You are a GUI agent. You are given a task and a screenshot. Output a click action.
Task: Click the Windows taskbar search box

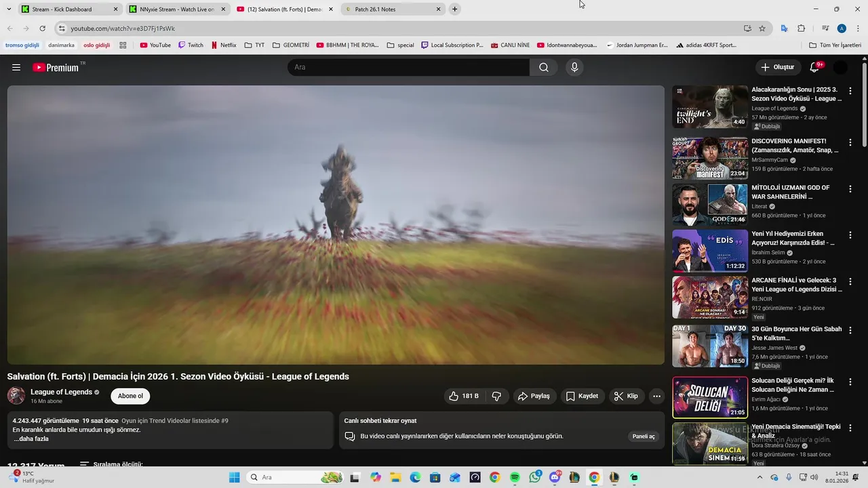(294, 477)
